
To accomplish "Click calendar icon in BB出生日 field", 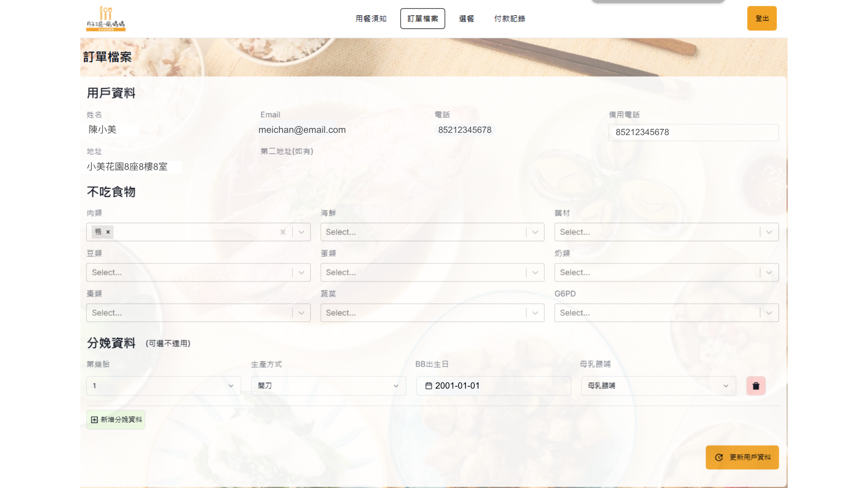I will (429, 386).
